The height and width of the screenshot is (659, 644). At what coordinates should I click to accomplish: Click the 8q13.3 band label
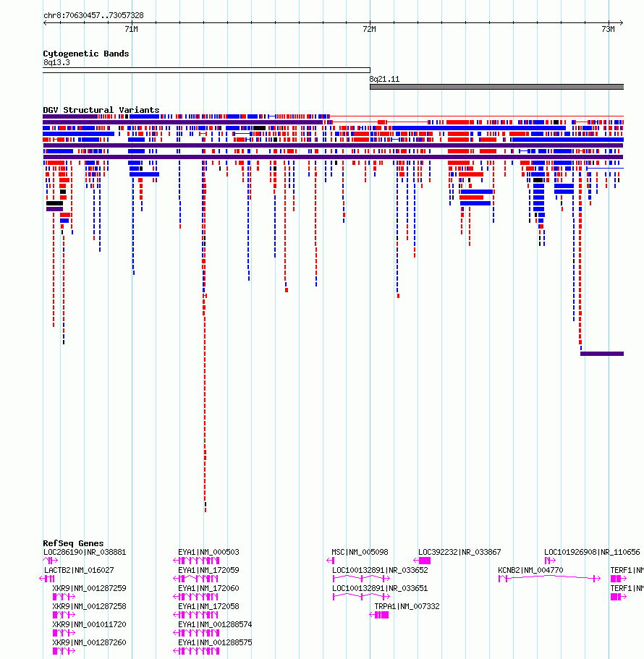pyautogui.click(x=56, y=62)
